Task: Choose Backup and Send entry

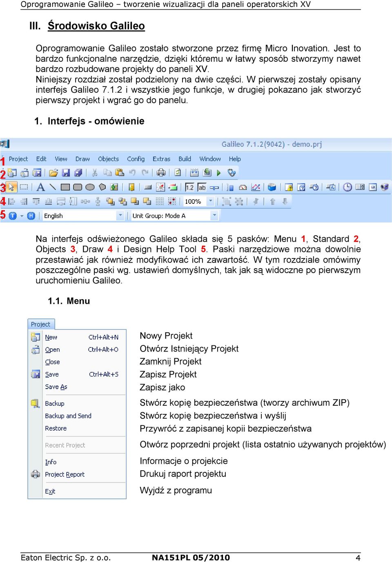Action: (x=78, y=416)
